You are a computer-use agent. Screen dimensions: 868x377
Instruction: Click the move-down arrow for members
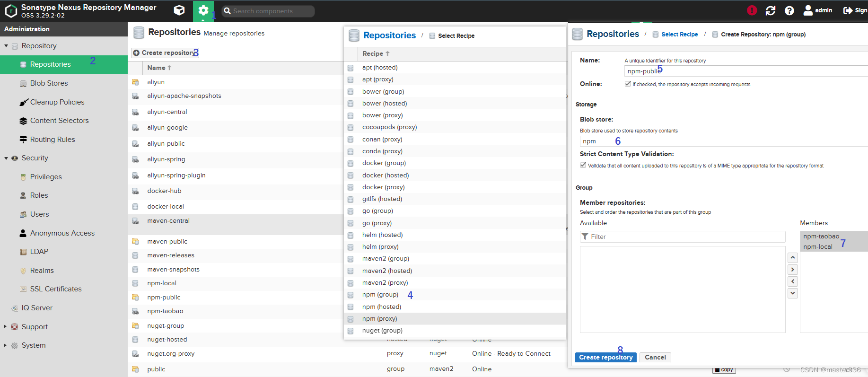tap(793, 293)
